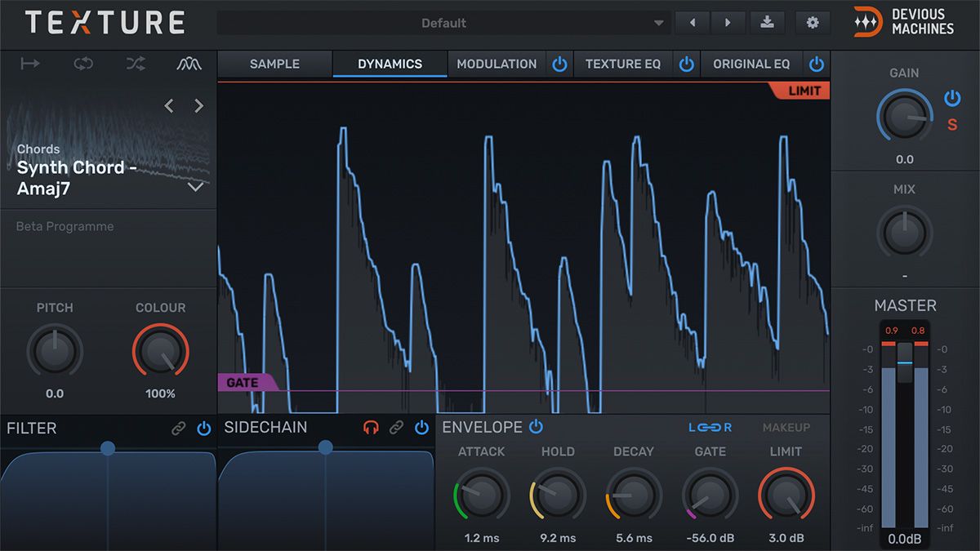Go to next sample with right chevron

click(198, 106)
